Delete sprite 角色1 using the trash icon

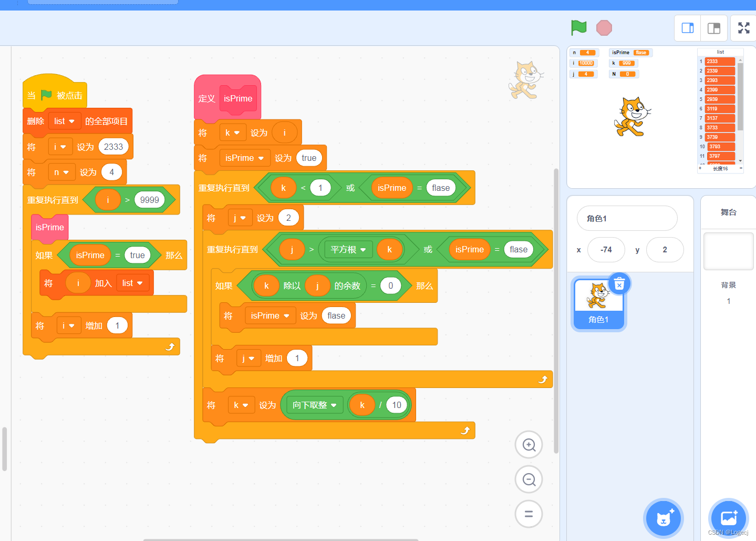click(619, 284)
